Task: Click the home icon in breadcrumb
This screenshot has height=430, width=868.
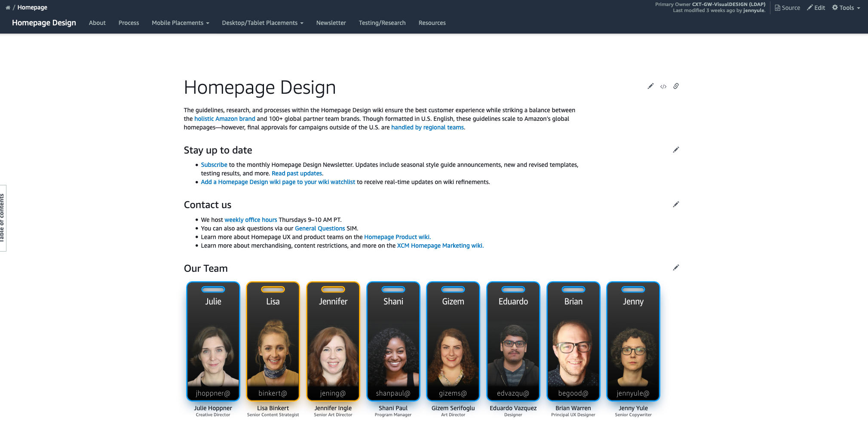Action: point(8,7)
